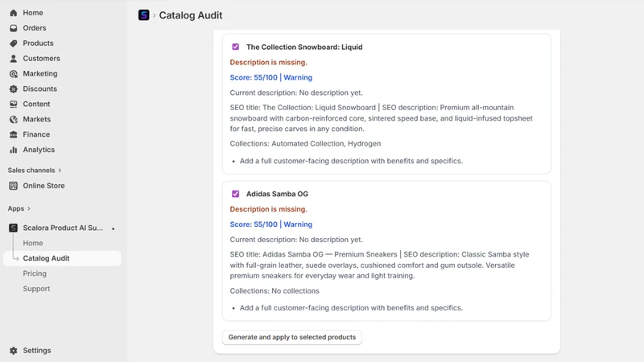Click the pin dot beside Scalora Product AI
Viewport: 644px width, 362px height.
[114, 228]
